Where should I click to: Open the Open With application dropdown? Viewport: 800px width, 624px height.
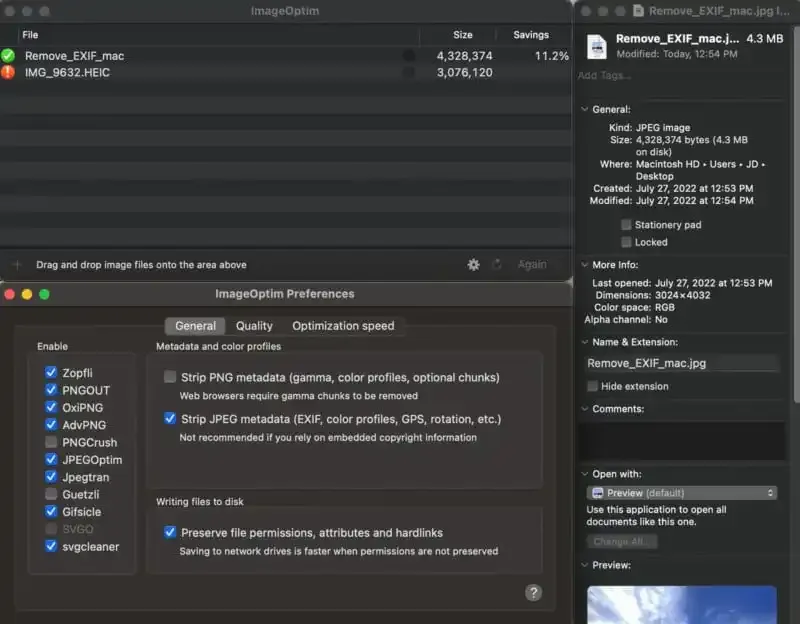point(681,492)
